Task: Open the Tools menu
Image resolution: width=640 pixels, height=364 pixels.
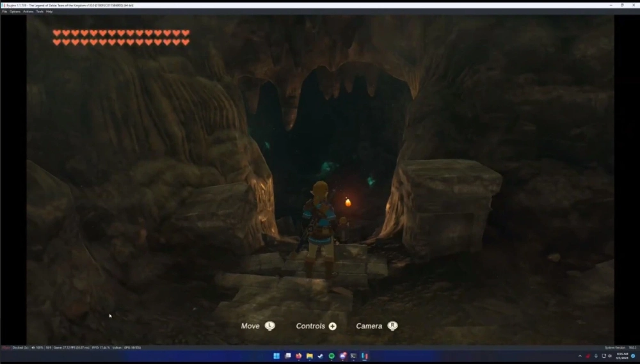Action: click(x=40, y=12)
